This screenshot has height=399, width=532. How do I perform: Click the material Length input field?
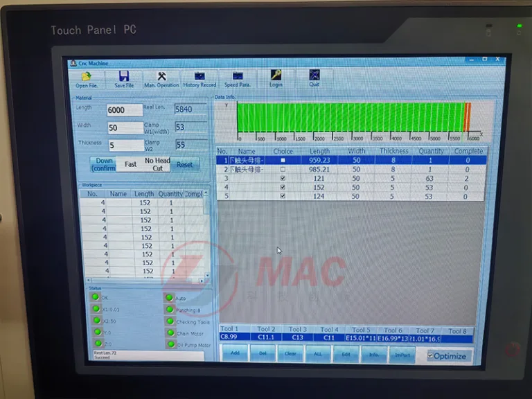tap(125, 110)
